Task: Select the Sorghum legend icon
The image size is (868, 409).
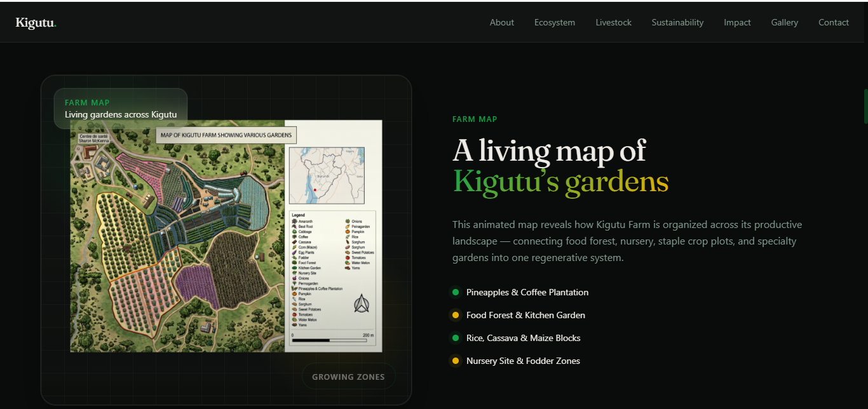Action: pyautogui.click(x=294, y=304)
